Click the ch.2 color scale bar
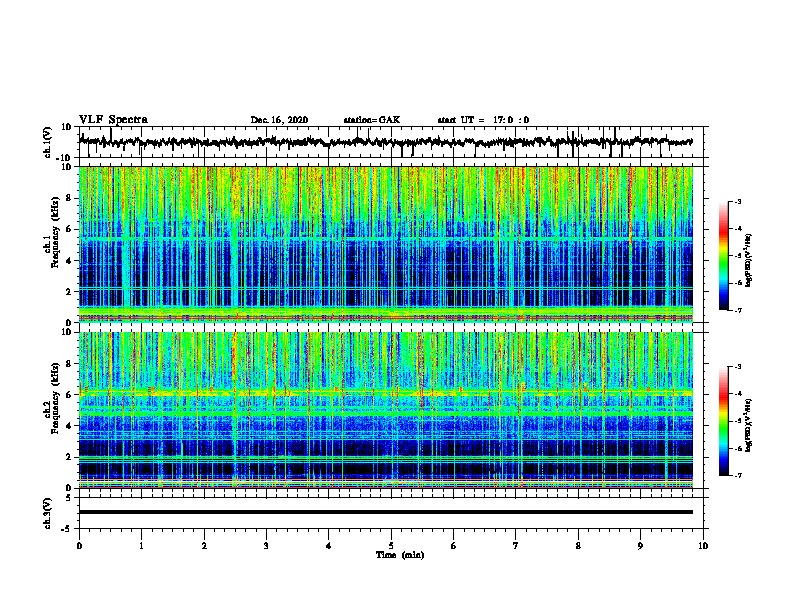The image size is (792, 612). pos(724,421)
